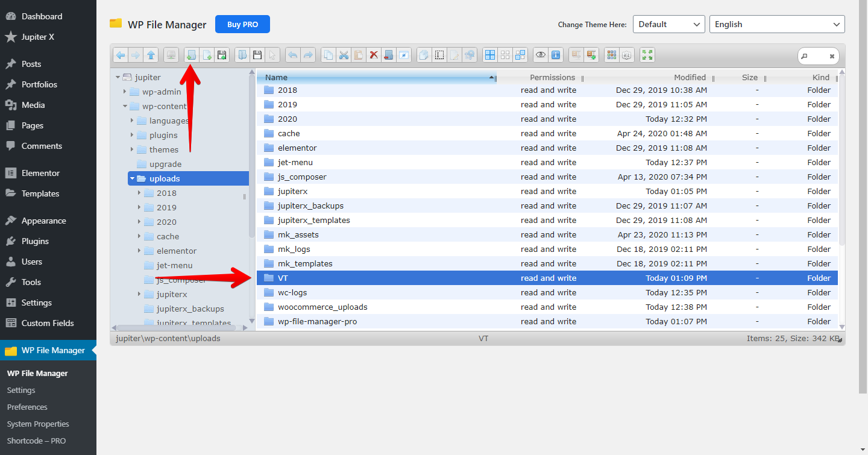
Task: Click the hide items toolbar icon
Action: tap(403, 55)
